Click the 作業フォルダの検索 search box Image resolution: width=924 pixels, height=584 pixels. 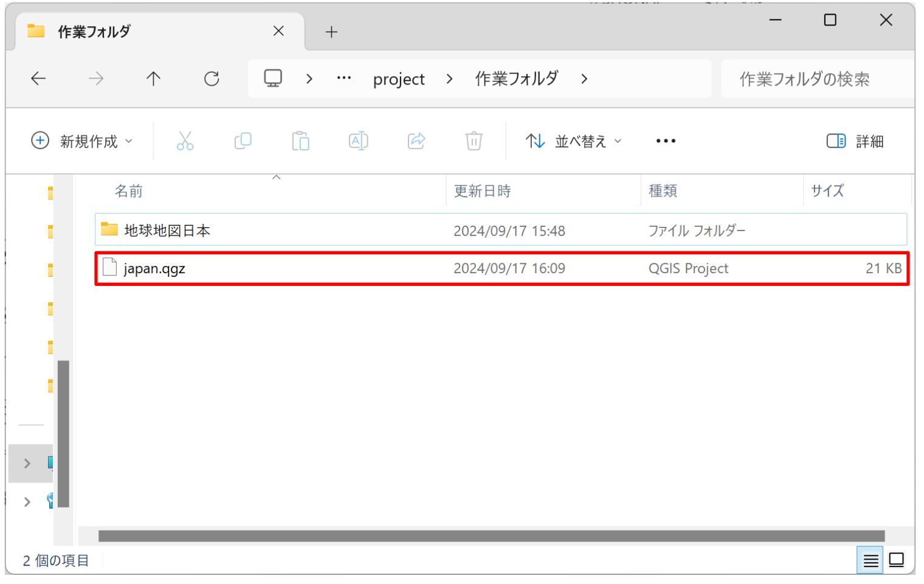pos(818,79)
